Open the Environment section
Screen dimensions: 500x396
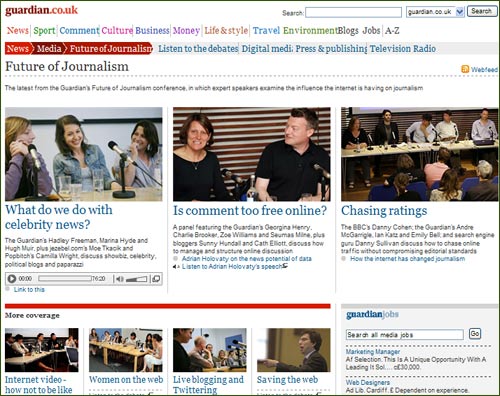tap(310, 31)
